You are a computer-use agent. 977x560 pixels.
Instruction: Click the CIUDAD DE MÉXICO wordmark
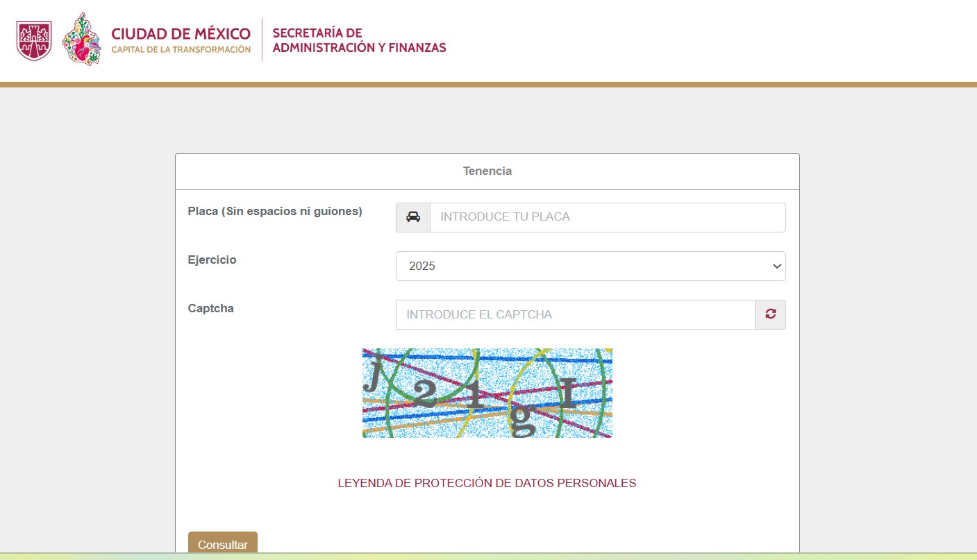click(181, 33)
